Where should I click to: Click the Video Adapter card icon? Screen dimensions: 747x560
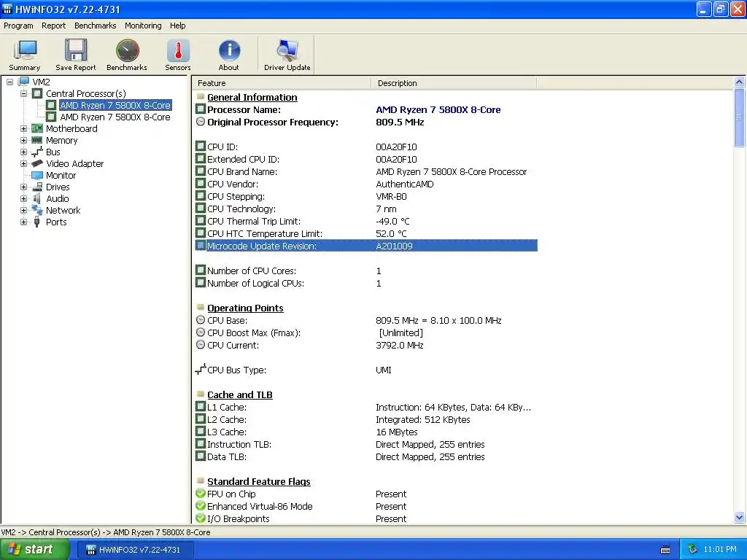click(x=37, y=164)
